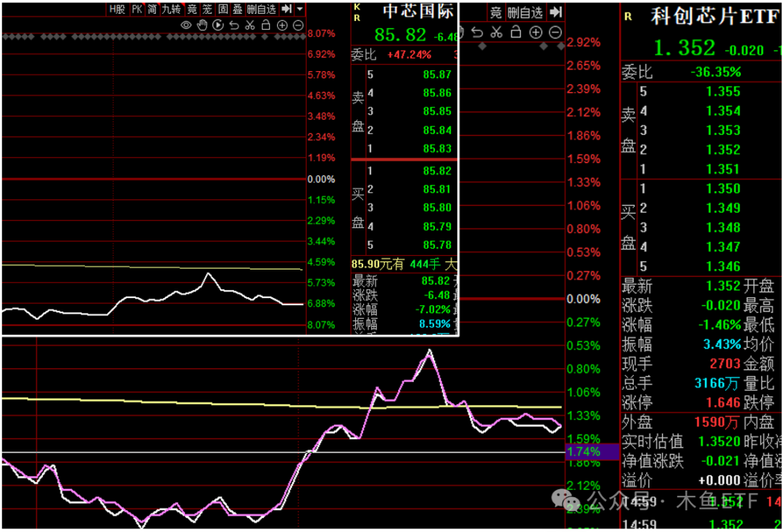Select ETF buy level 5 price 1.346
Image resolution: width=783 pixels, height=532 pixels.
click(723, 266)
